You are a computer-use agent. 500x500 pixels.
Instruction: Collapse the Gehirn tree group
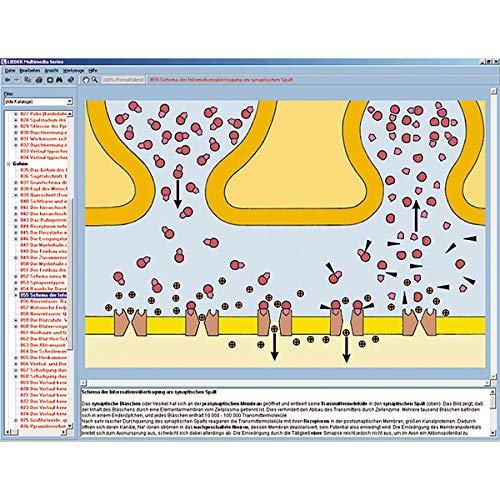pyautogui.click(x=8, y=164)
